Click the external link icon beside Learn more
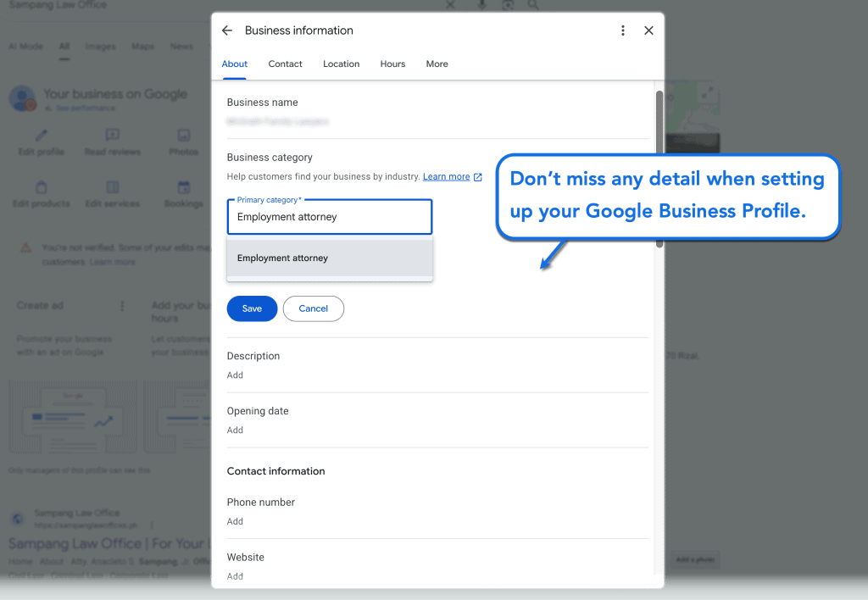This screenshot has height=600, width=868. tap(478, 177)
